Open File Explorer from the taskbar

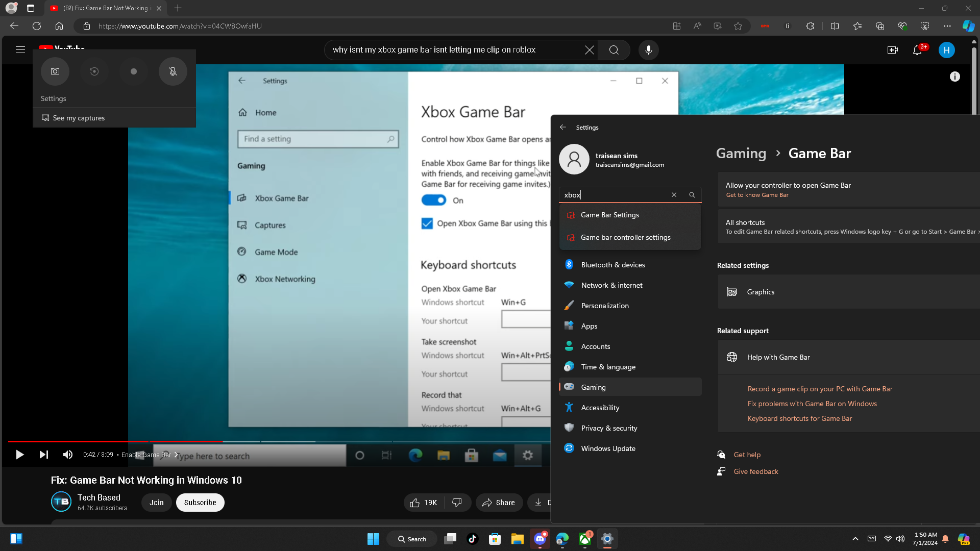518,539
